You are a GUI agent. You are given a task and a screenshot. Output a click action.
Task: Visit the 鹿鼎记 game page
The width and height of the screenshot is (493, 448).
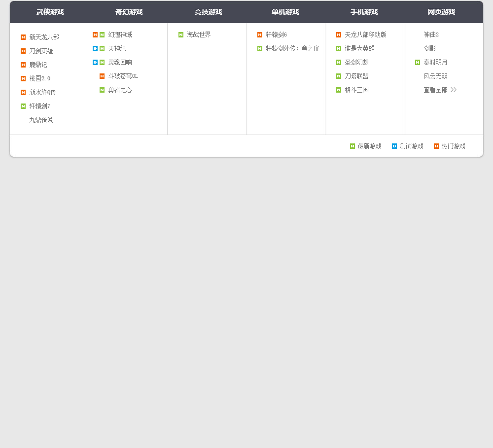(x=38, y=65)
